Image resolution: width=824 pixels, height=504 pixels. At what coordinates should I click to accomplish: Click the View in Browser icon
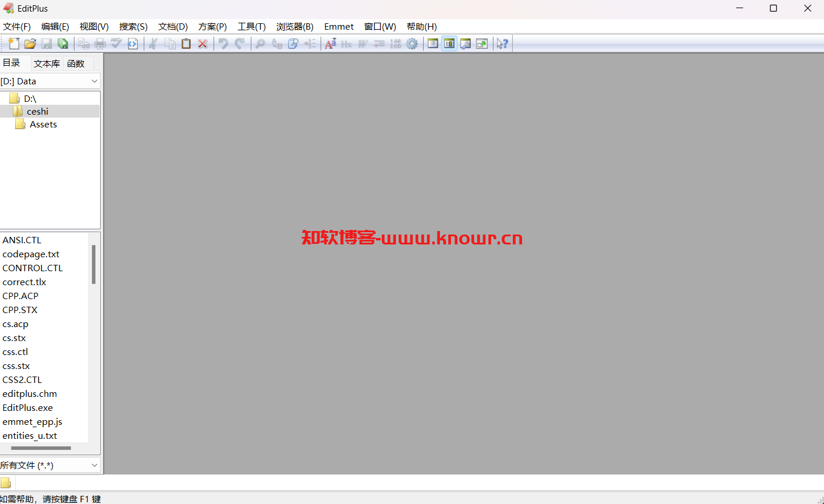pos(133,44)
